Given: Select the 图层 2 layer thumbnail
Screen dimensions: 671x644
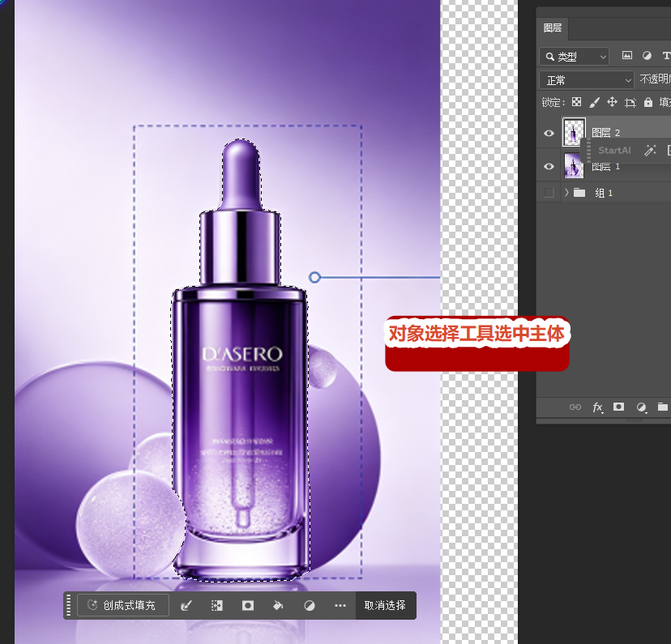Looking at the screenshot, I should (574, 132).
